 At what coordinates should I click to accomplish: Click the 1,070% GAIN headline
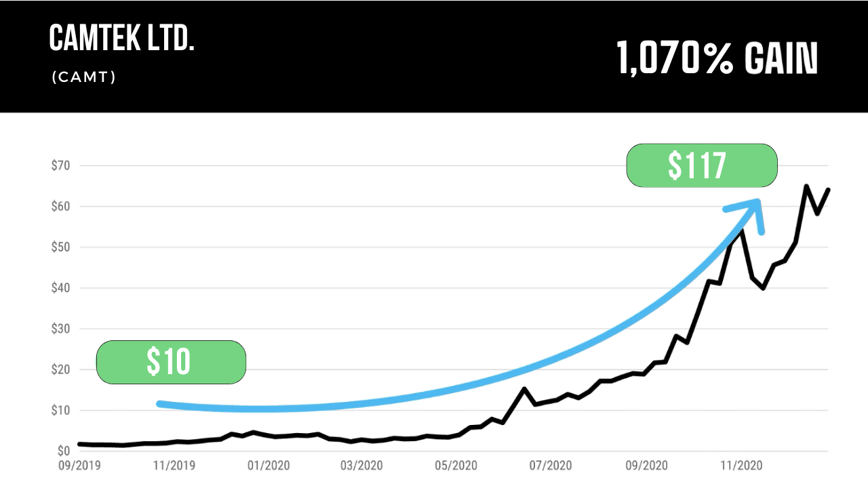click(x=717, y=58)
